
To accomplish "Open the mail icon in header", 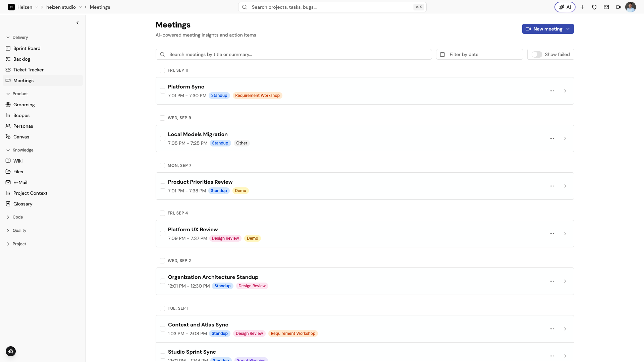I will coord(606,7).
